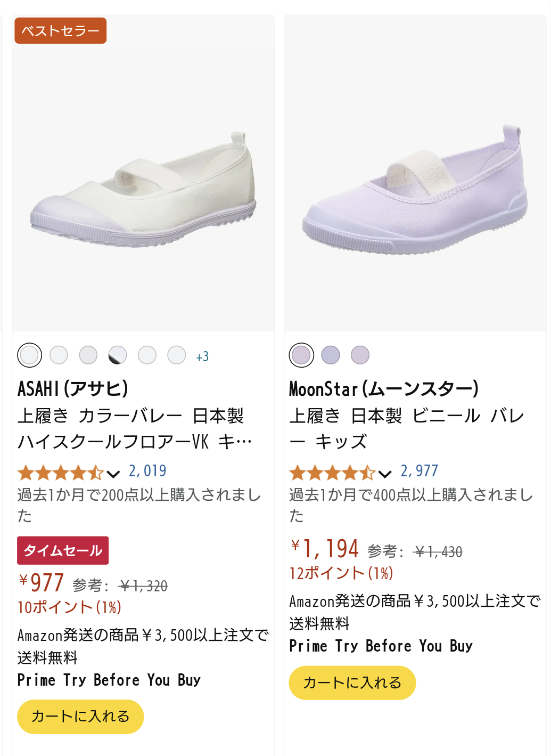The width and height of the screenshot is (551, 756).
Task: Choose the second MoonStar color swatch
Action: point(331,355)
